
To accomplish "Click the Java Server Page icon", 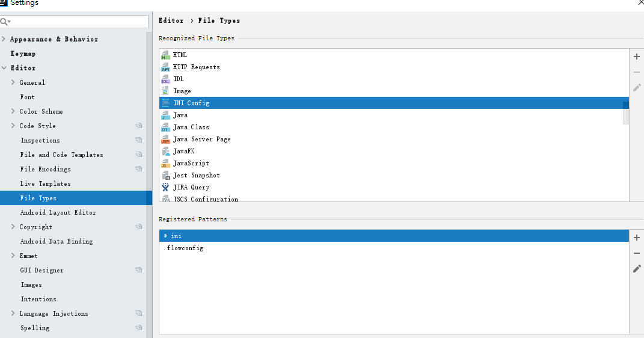I will coord(165,139).
